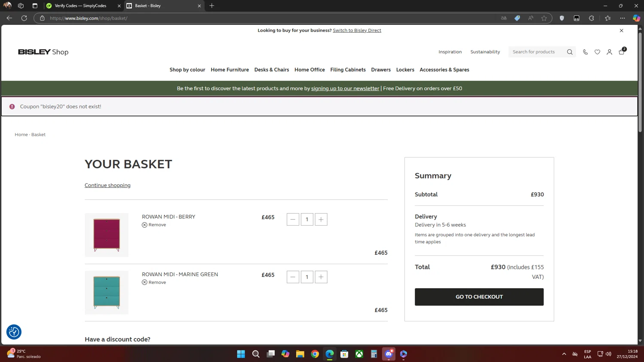Open browser extensions puzzle icon

[591, 18]
